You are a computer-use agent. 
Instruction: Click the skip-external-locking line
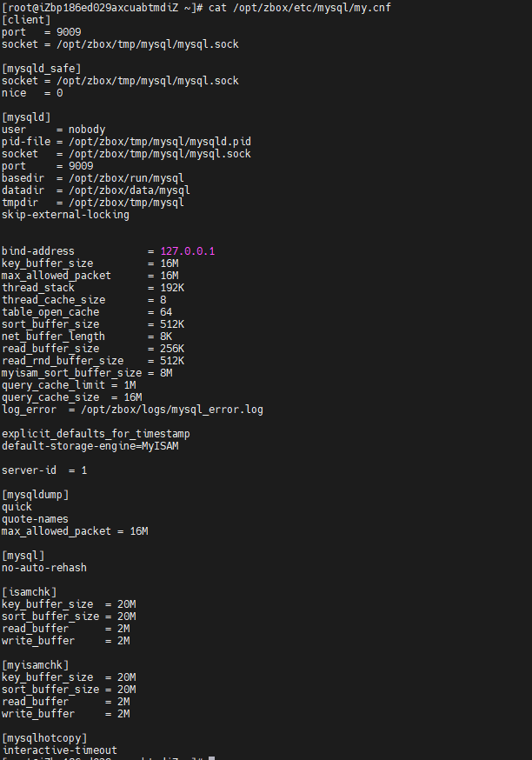click(65, 214)
